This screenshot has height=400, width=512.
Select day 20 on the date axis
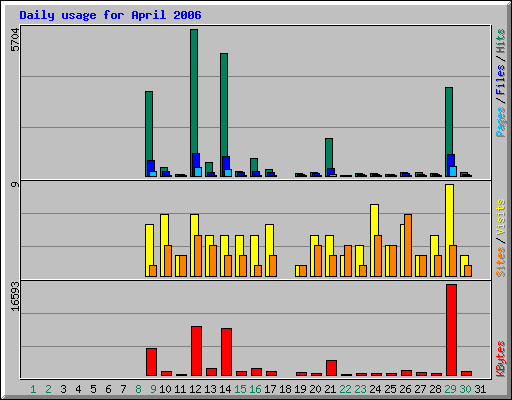315,389
